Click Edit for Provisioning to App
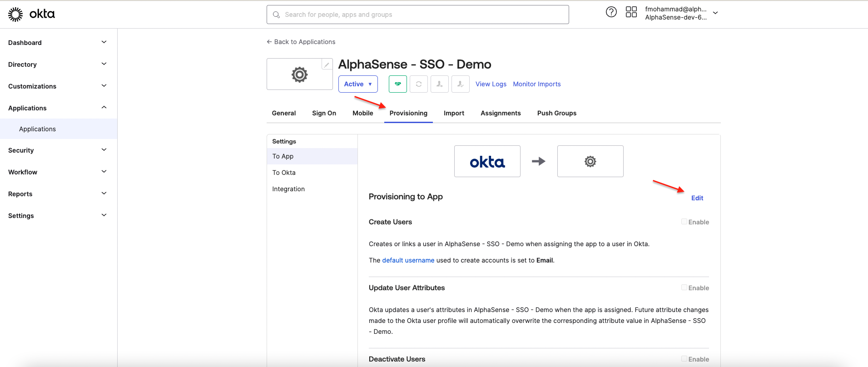The height and width of the screenshot is (367, 868). pyautogui.click(x=697, y=198)
